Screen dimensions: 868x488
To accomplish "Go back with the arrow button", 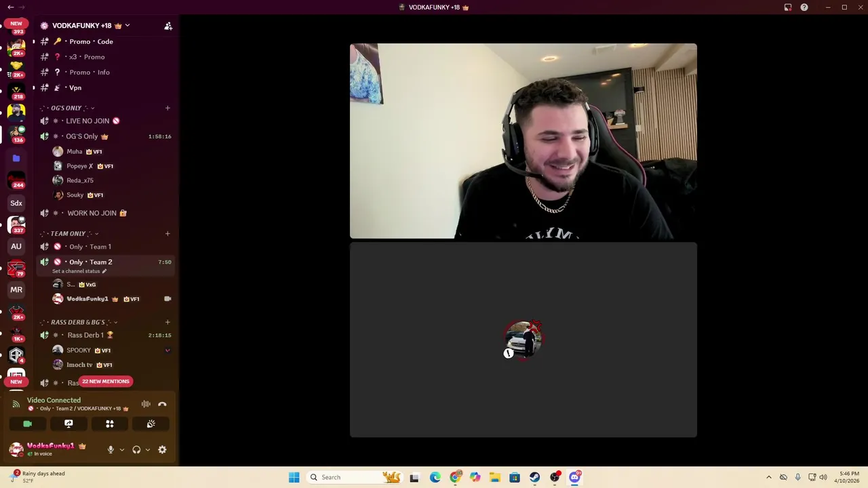I will (x=10, y=7).
